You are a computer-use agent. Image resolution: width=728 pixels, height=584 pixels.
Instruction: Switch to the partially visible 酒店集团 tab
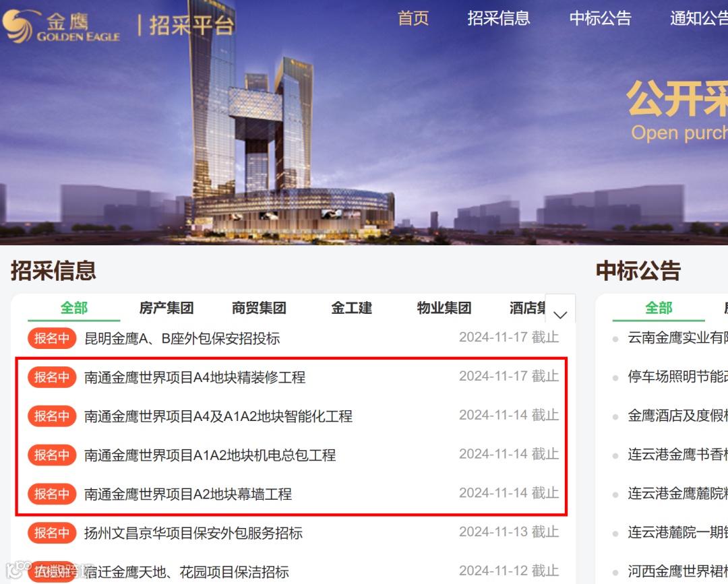527,308
